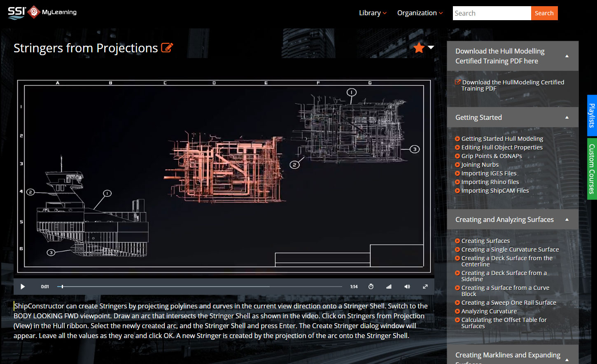Mute the video volume
The image size is (597, 364).
407,286
